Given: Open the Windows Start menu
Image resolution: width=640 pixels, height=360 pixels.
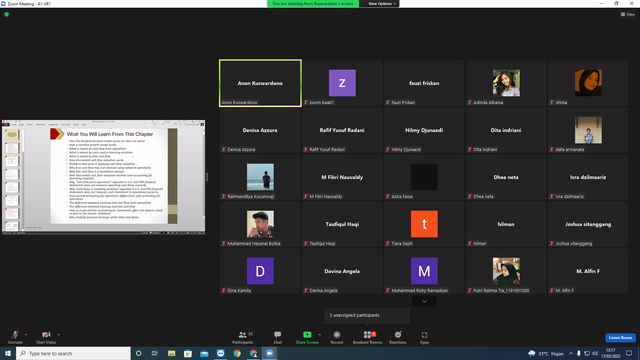Looking at the screenshot, I should click(x=8, y=353).
